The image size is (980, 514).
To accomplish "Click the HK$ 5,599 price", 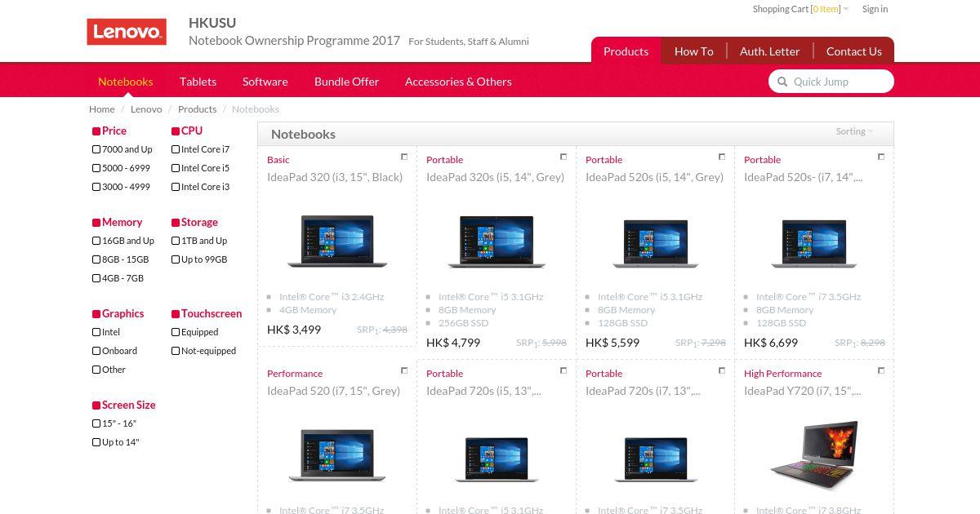I will click(x=612, y=343).
